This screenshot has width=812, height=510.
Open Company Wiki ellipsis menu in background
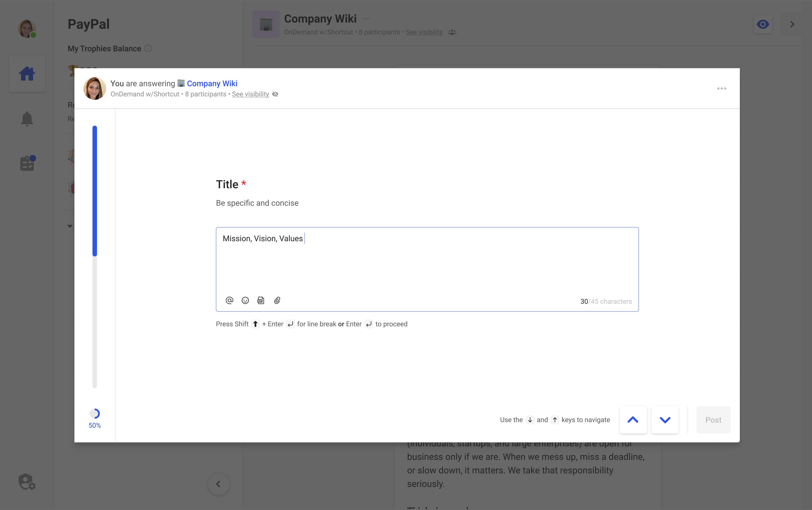coord(366,19)
